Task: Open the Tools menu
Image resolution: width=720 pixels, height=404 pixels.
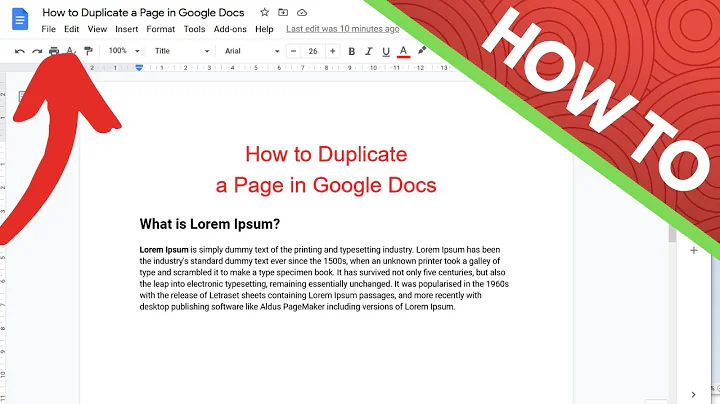Action: pyautogui.click(x=195, y=29)
